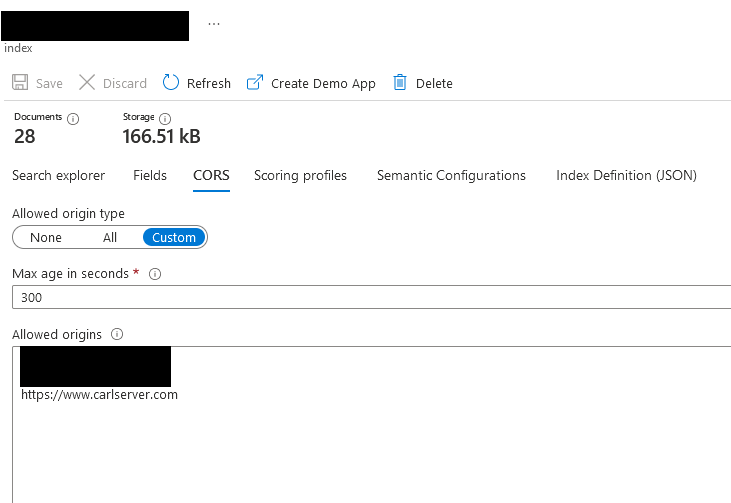Click the carlserver.com origin line in textarea

pyautogui.click(x=99, y=395)
